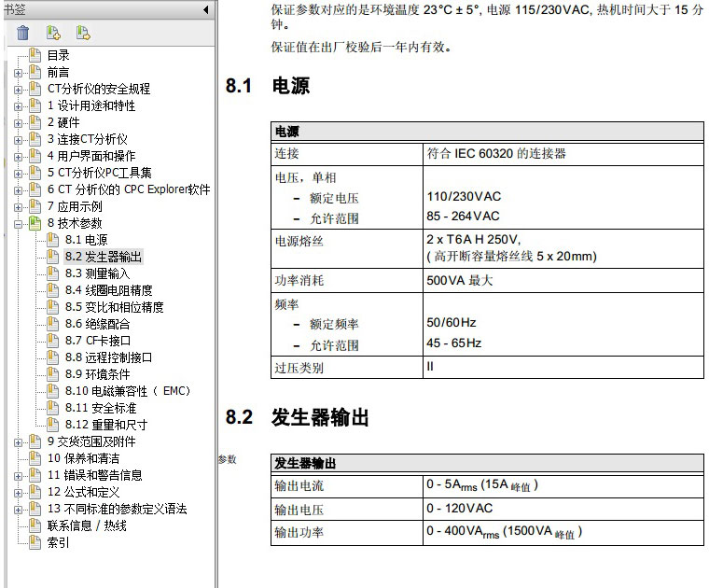Click the page icon beside 8.1 电源
Viewport: 709px width, 588px height.
coord(53,240)
